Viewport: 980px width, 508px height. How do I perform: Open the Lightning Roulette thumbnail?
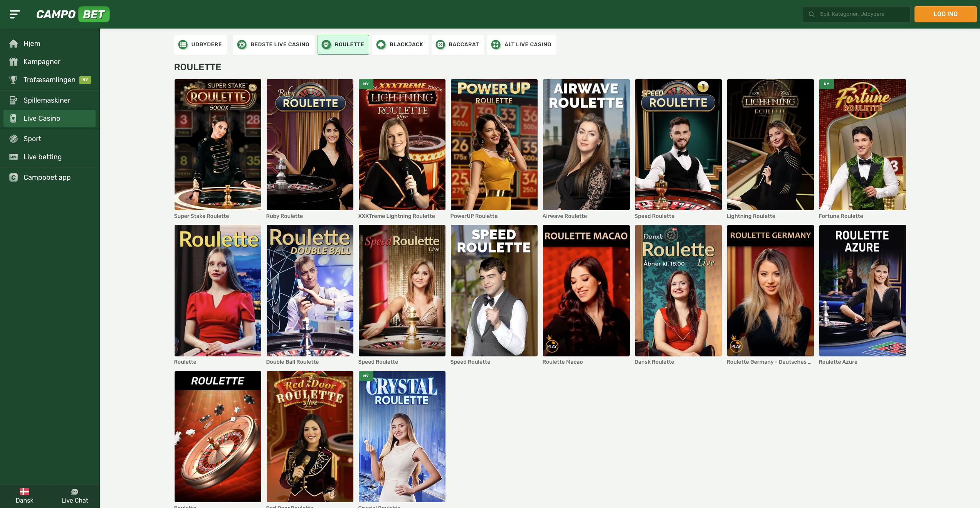click(770, 145)
